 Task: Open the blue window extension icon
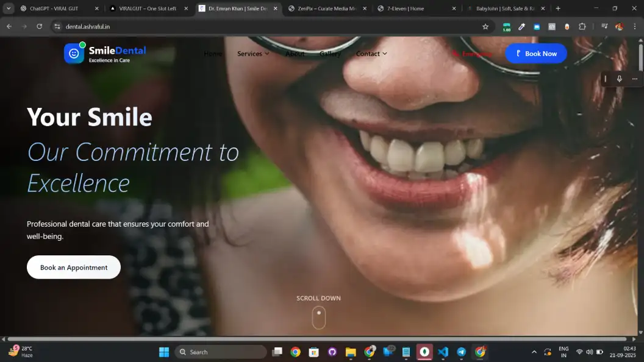tap(537, 27)
